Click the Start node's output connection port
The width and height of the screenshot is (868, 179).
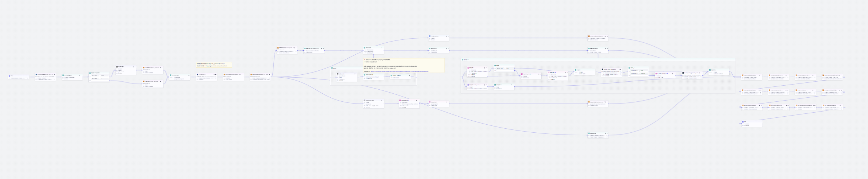click(x=28, y=77)
